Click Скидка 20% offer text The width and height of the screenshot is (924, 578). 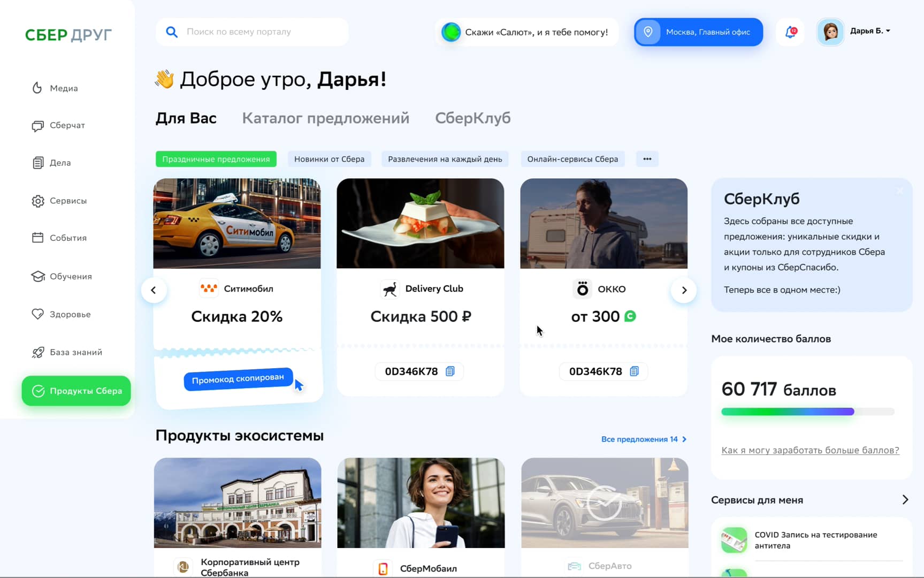coord(237,316)
